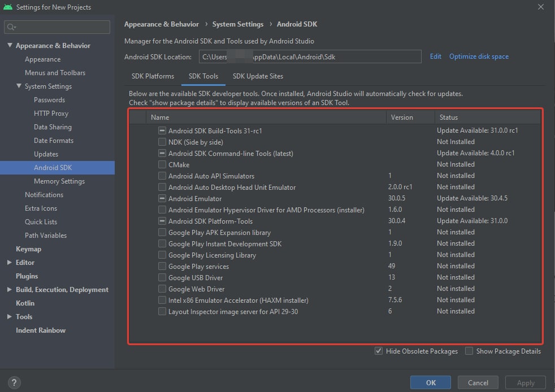Open Indent Rainbow settings

(x=41, y=330)
